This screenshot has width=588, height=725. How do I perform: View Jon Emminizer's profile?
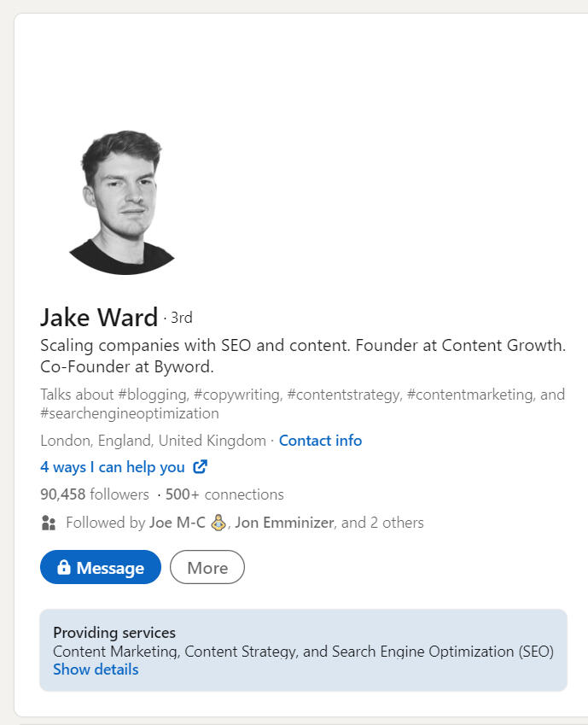tap(284, 523)
